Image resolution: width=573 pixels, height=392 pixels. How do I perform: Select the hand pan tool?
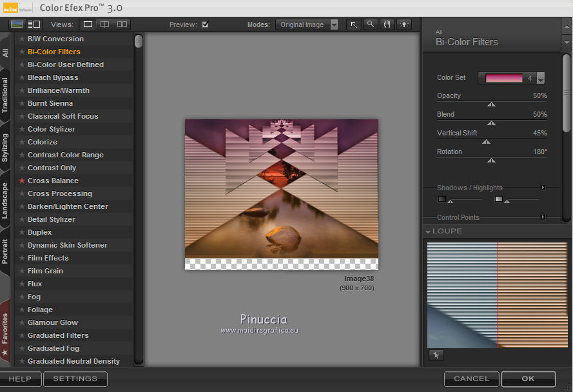point(387,24)
